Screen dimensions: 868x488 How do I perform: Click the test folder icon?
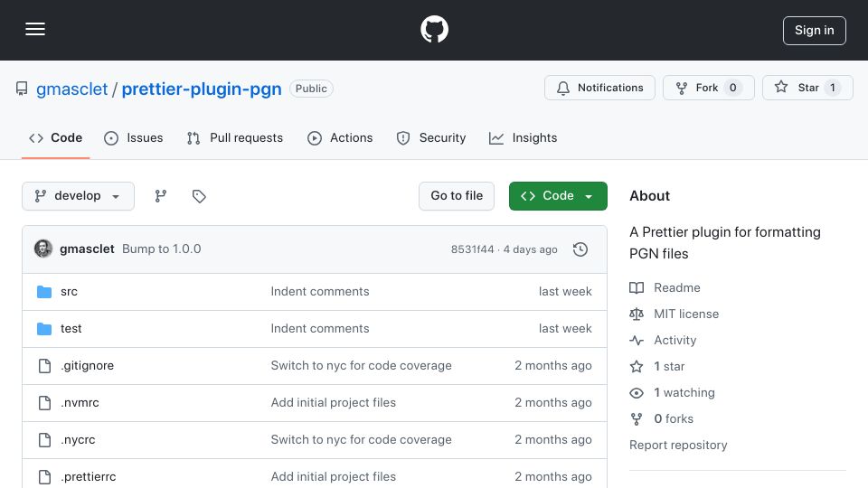point(44,329)
